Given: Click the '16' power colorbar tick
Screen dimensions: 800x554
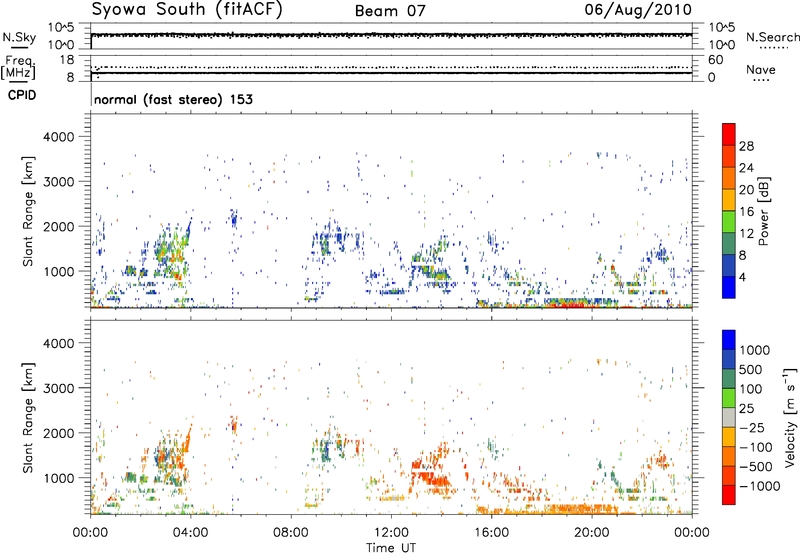Looking at the screenshot, I should coord(746,212).
